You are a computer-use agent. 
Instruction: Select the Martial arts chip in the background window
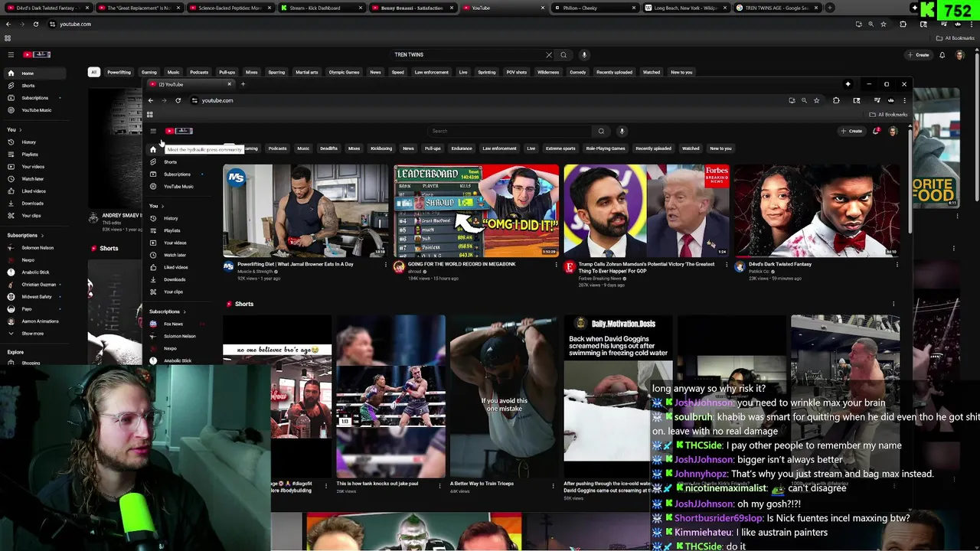306,73
